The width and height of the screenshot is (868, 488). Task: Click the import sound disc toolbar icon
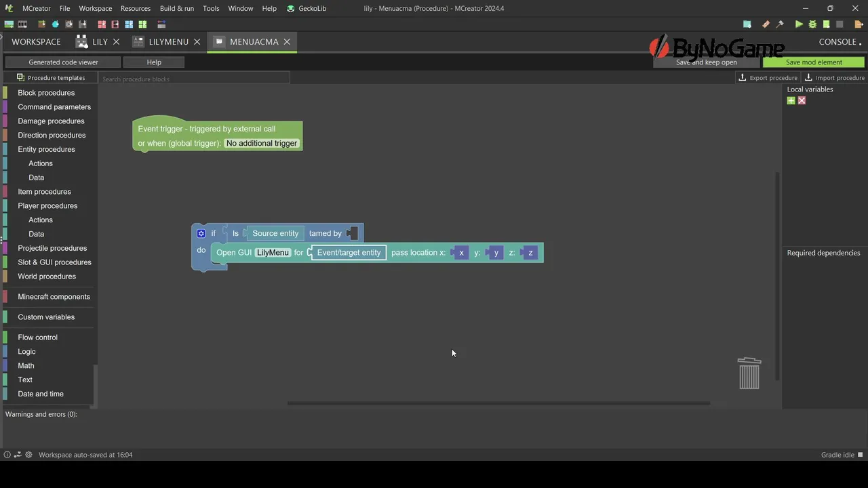tap(68, 24)
